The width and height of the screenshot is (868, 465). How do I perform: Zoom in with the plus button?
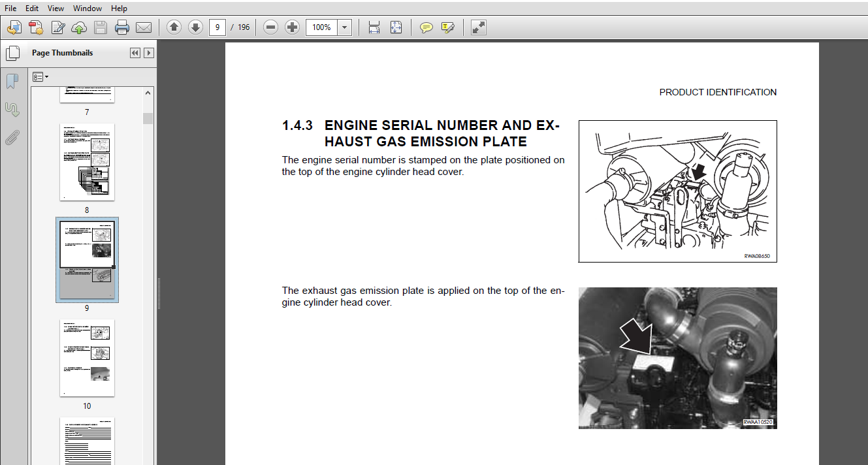click(293, 27)
